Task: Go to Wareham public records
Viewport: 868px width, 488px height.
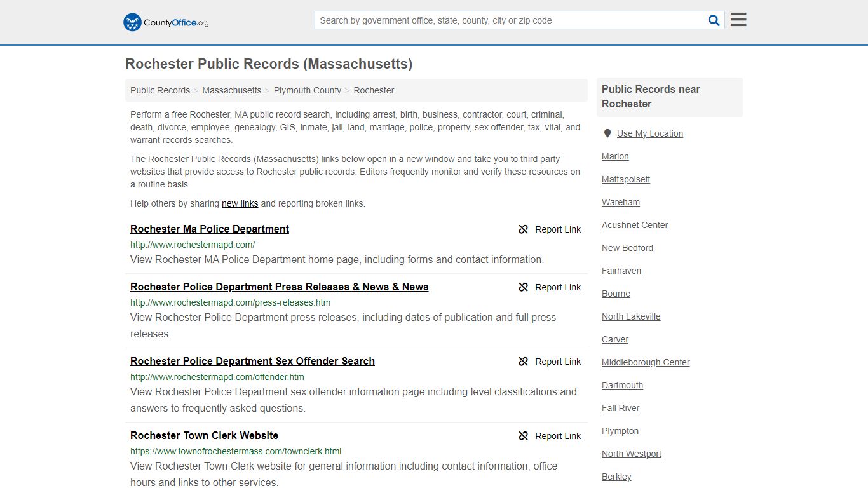Action: (x=621, y=202)
